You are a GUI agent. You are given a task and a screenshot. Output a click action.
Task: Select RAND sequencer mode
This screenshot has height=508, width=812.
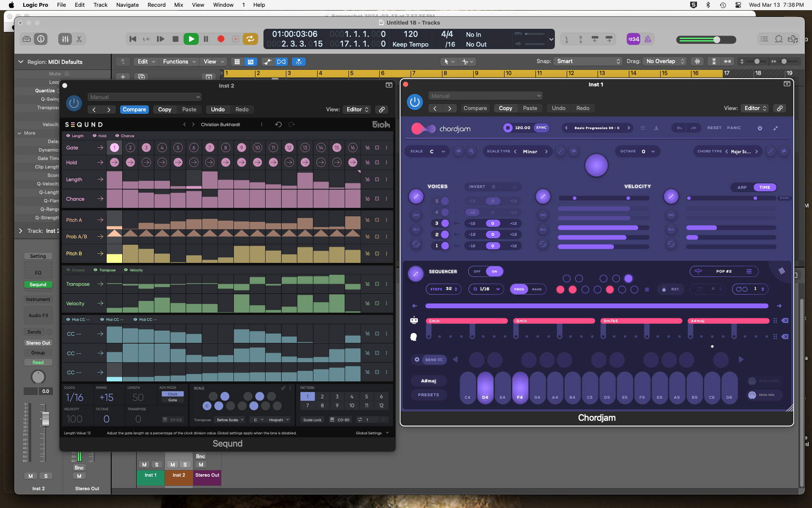point(537,289)
